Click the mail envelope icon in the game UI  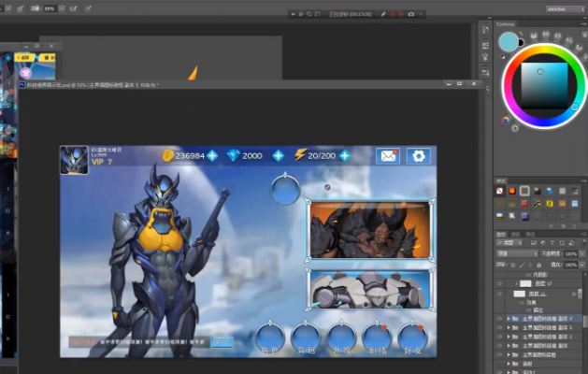click(x=388, y=155)
